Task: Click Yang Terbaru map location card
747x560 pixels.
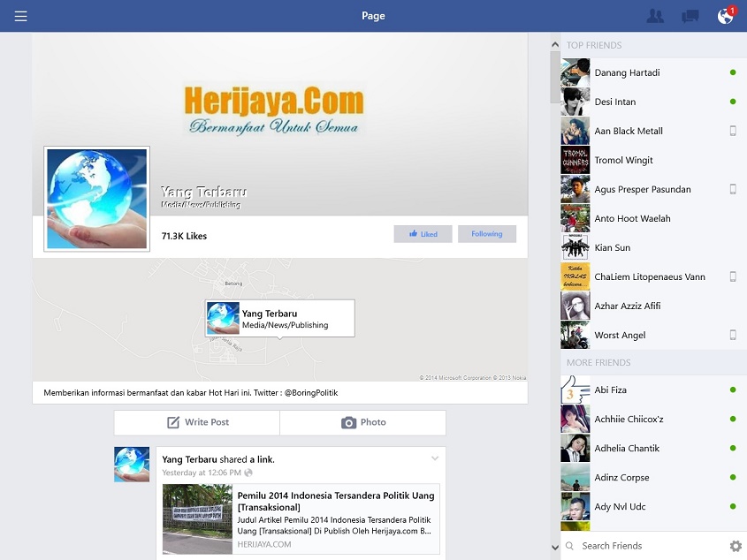Action: coord(280,319)
